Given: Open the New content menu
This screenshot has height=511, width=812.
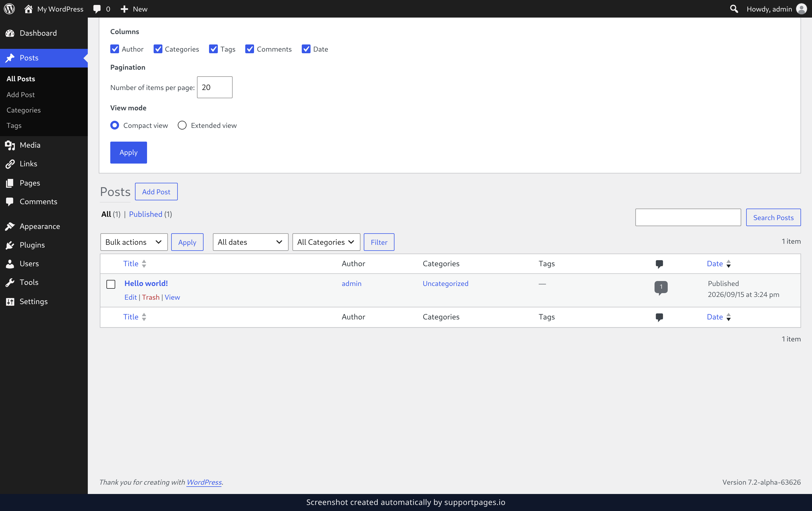Looking at the screenshot, I should pos(134,9).
